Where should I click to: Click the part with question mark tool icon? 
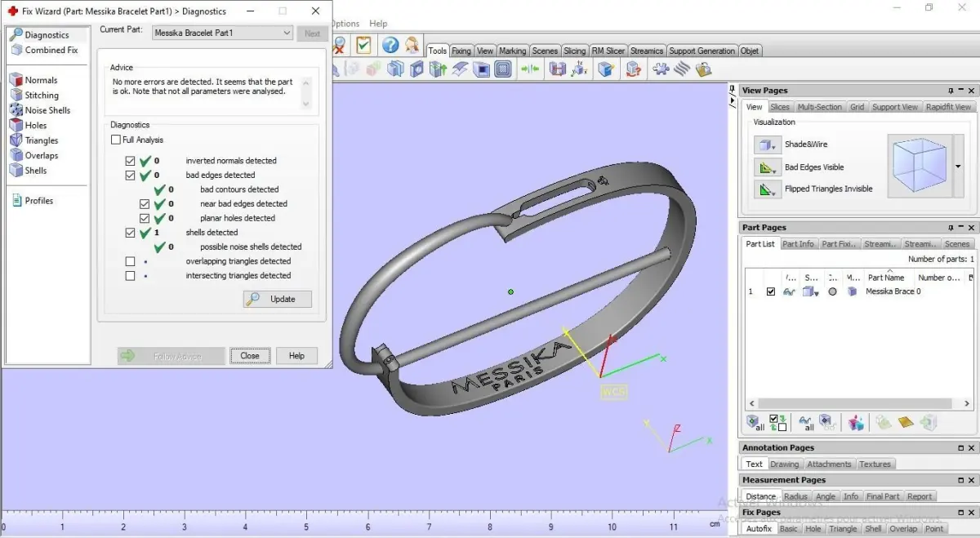click(x=634, y=69)
